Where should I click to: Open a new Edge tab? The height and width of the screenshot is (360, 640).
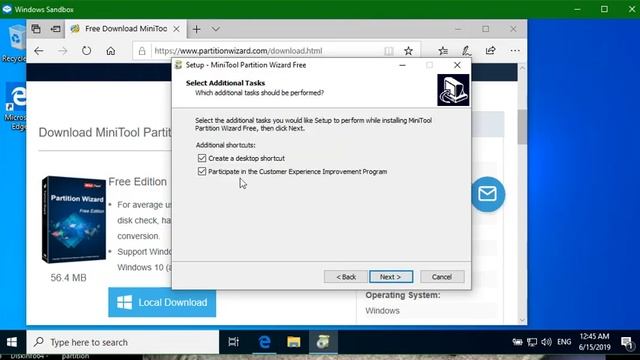(196, 29)
